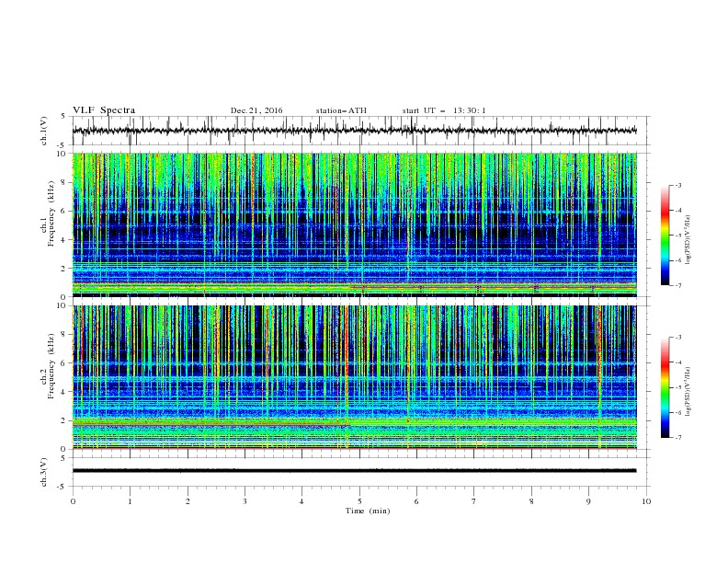Click the '-3' tick on the ch.2 color bar
The image size is (728, 563).
(678, 338)
